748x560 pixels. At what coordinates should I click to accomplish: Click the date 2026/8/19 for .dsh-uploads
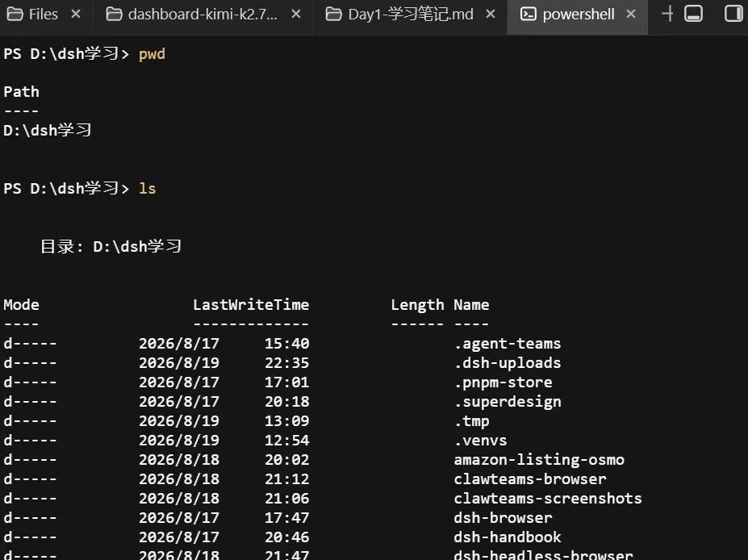tap(179, 363)
